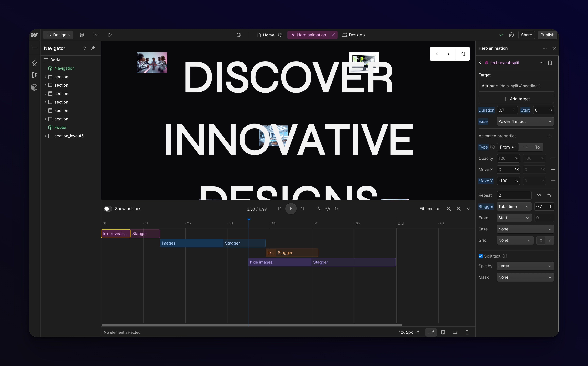Toggle the Grid X axis button
Image resolution: width=588 pixels, height=366 pixels.
[x=541, y=240]
